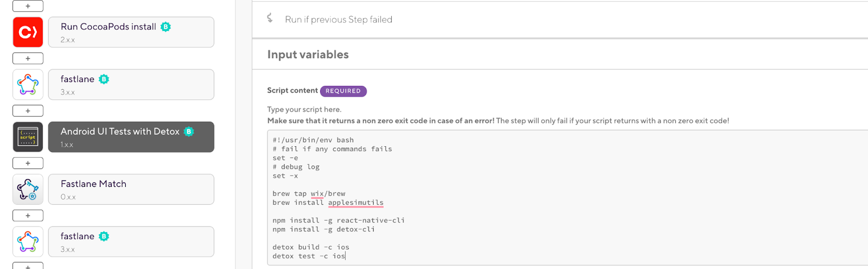Select the Android UI Tests with Detox step
The height and width of the screenshot is (269, 868).
point(131,137)
